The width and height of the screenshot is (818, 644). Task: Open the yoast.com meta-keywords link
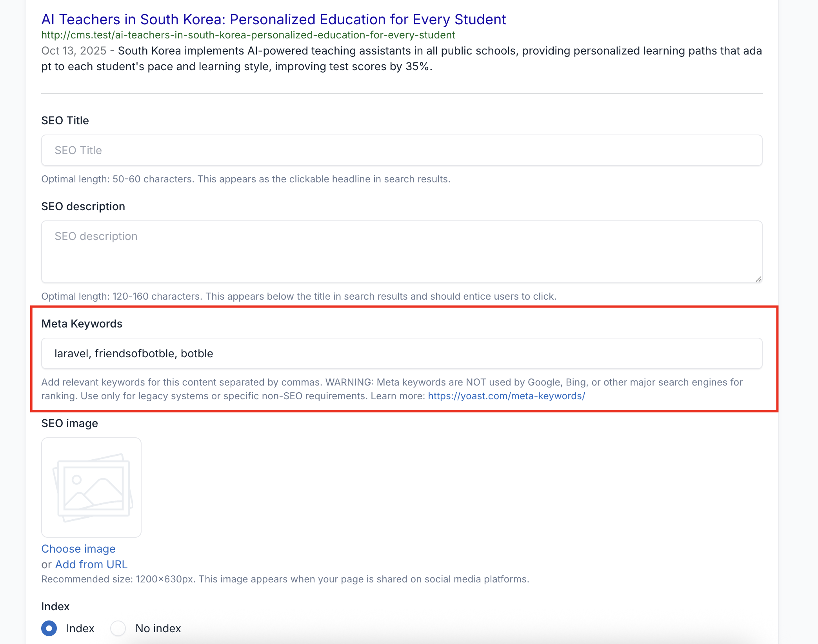(x=506, y=396)
